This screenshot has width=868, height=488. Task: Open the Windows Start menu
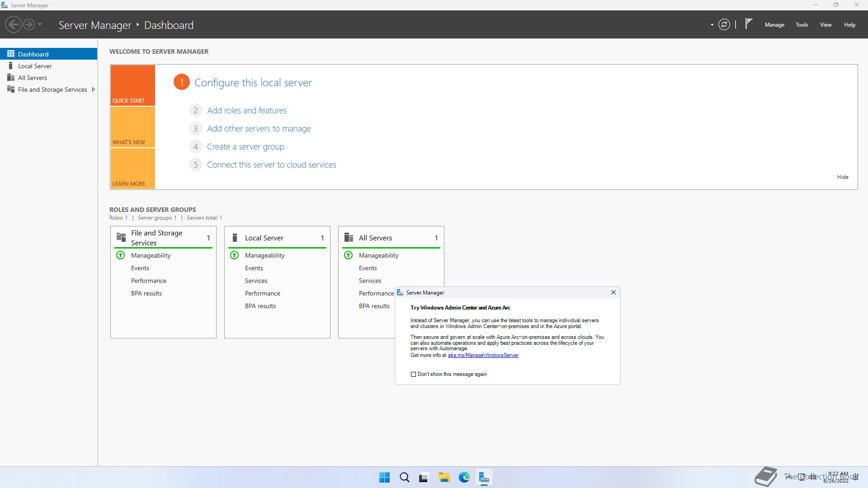tap(385, 477)
